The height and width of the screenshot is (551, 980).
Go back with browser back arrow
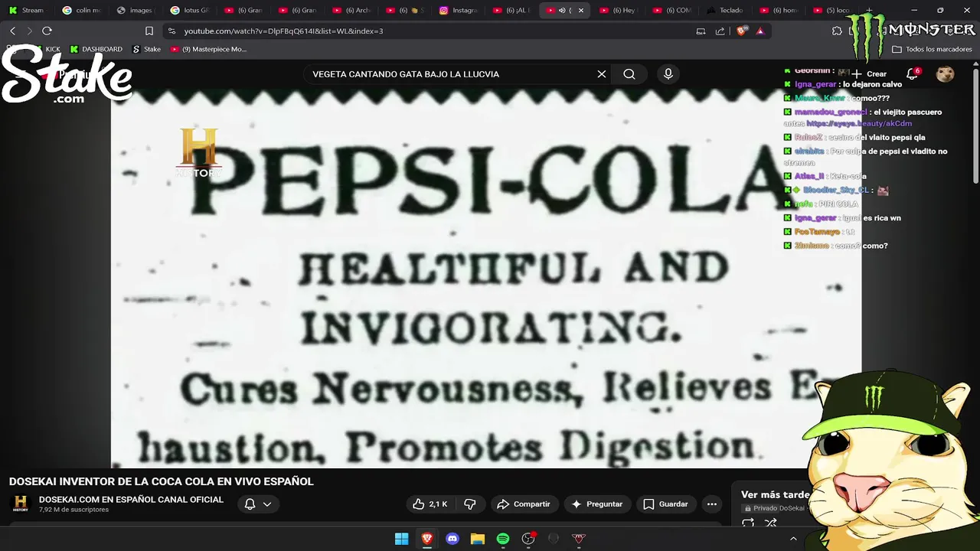point(12,31)
